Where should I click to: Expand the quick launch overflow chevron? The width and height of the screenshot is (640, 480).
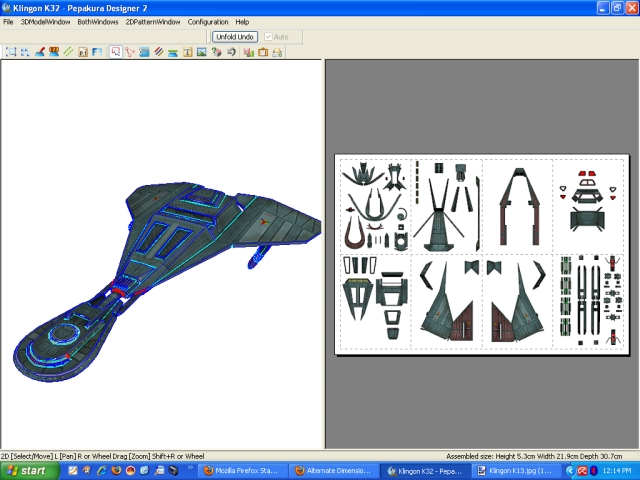pos(190,468)
